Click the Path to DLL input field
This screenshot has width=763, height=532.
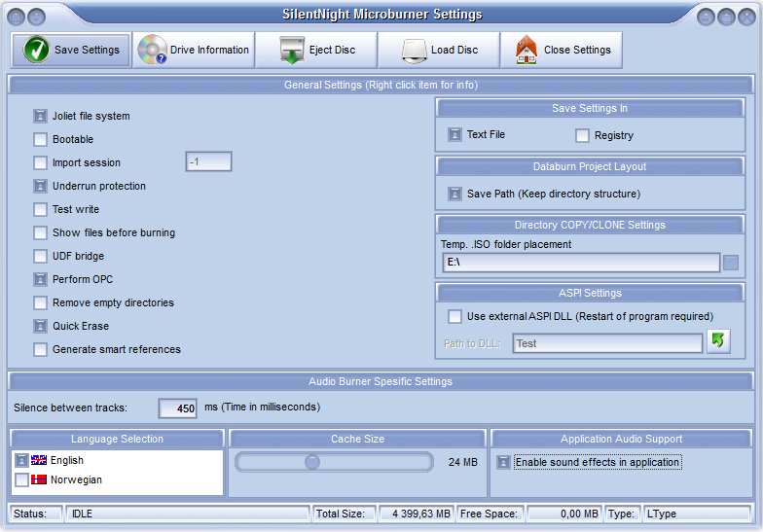coord(607,343)
